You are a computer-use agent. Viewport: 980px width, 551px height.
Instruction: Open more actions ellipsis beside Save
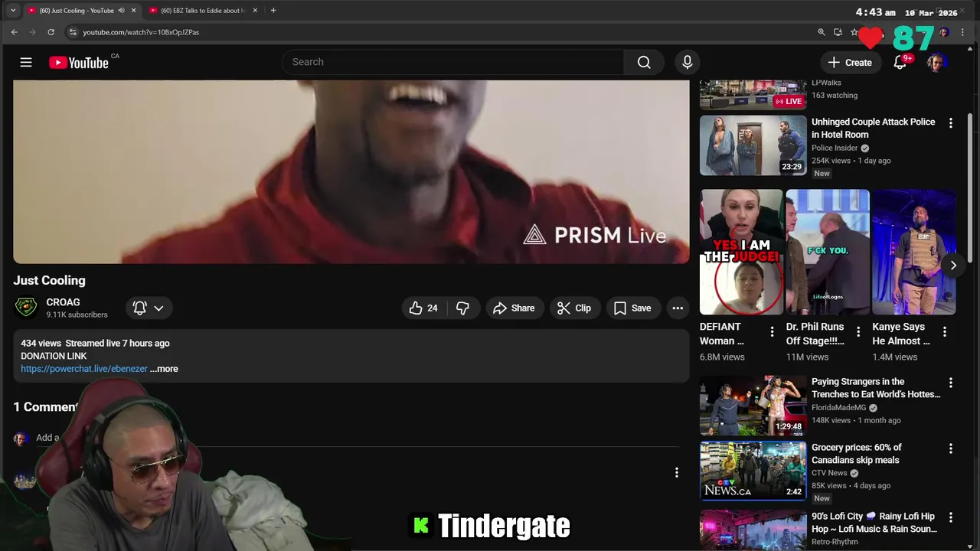pos(678,308)
